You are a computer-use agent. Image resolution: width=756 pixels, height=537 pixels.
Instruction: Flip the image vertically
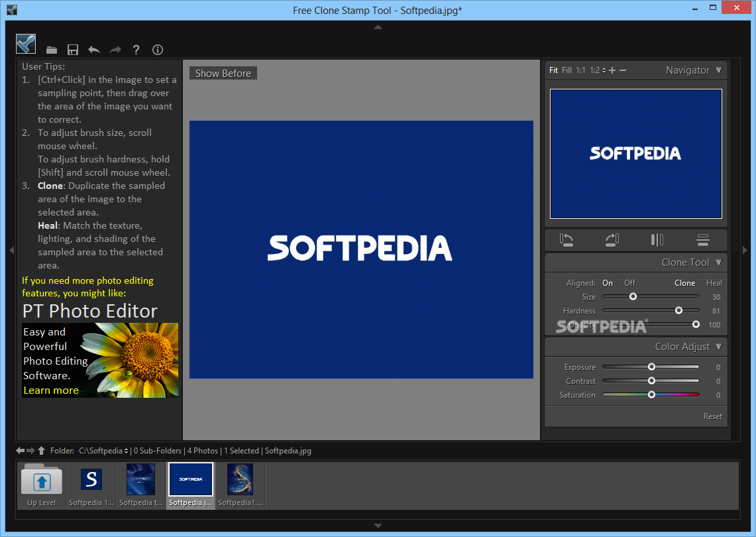tap(703, 240)
